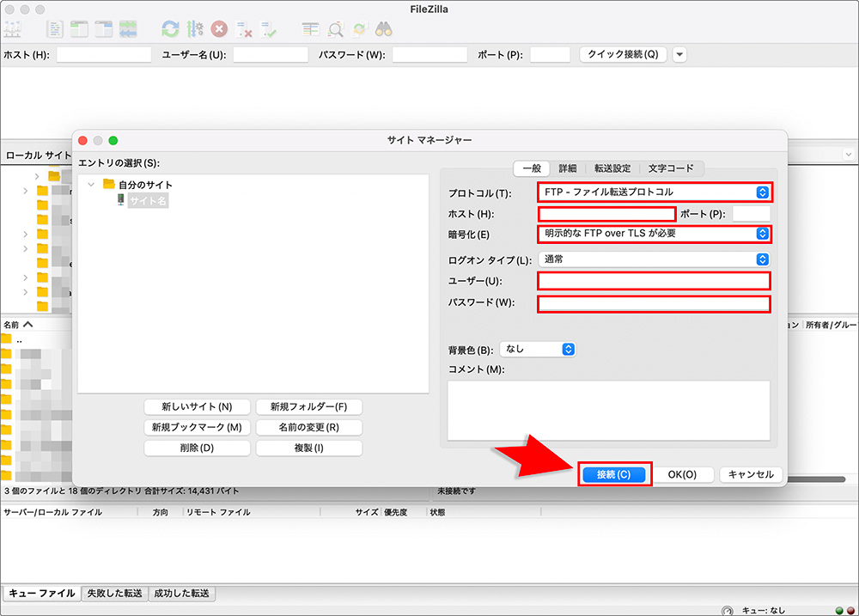
Task: Click the parent folder '..' icon
Action: point(6,339)
